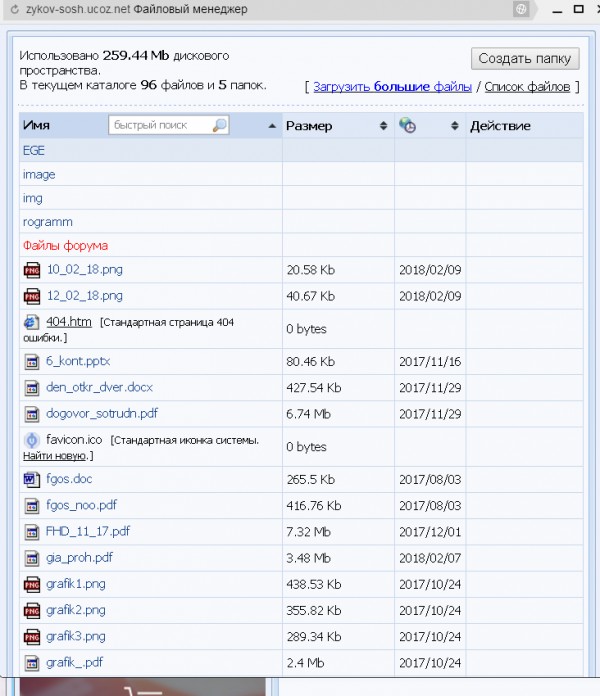Sort files by name with the arrow
This screenshot has width=600, height=696.
(x=272, y=126)
